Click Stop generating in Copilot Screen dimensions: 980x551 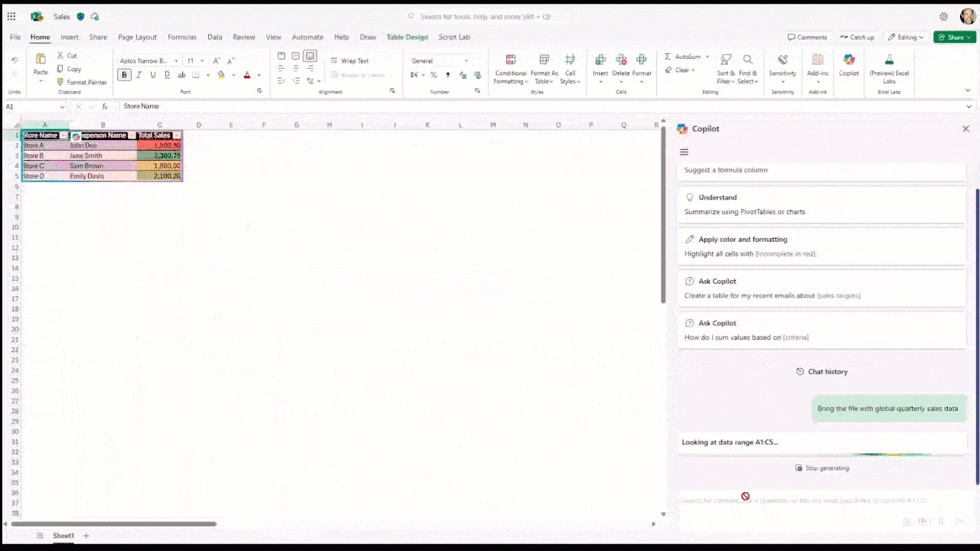point(822,468)
